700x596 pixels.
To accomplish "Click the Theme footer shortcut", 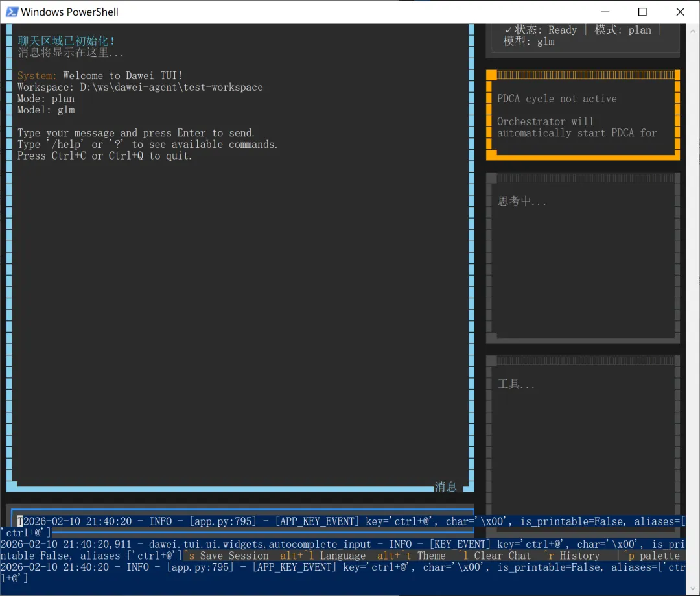I will [411, 556].
